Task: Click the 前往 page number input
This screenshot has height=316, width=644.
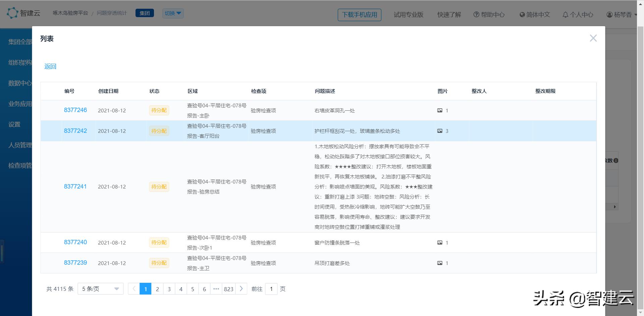Action: [271, 288]
